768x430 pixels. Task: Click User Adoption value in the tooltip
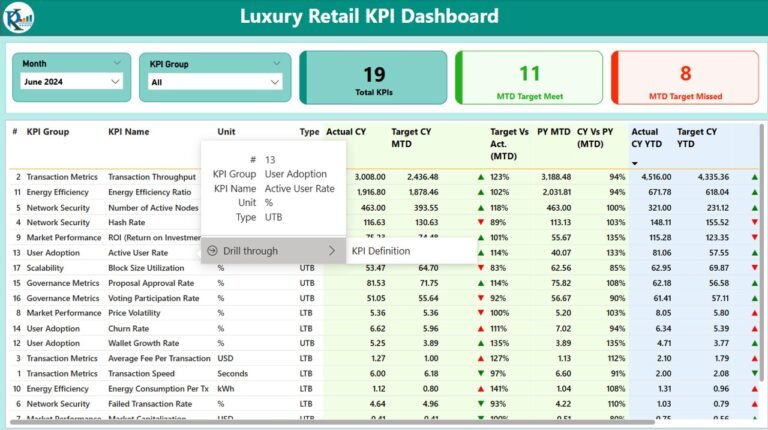[295, 174]
